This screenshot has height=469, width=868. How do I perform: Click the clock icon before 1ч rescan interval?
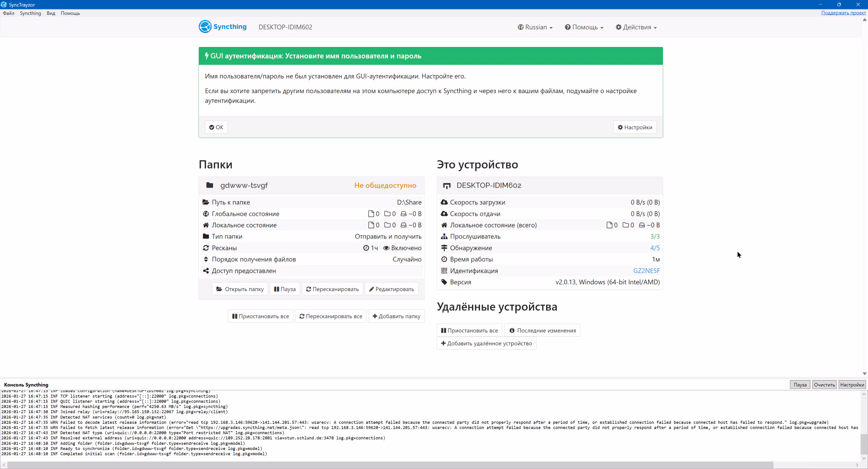point(366,248)
